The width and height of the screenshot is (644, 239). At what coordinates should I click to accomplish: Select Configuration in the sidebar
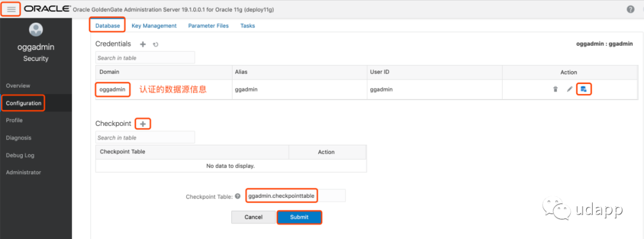click(x=24, y=103)
